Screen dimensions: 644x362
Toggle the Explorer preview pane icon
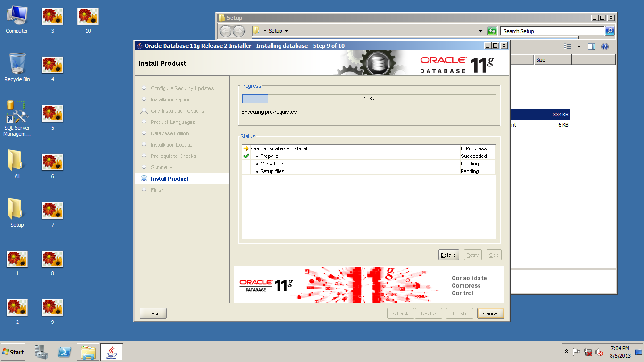(x=592, y=47)
